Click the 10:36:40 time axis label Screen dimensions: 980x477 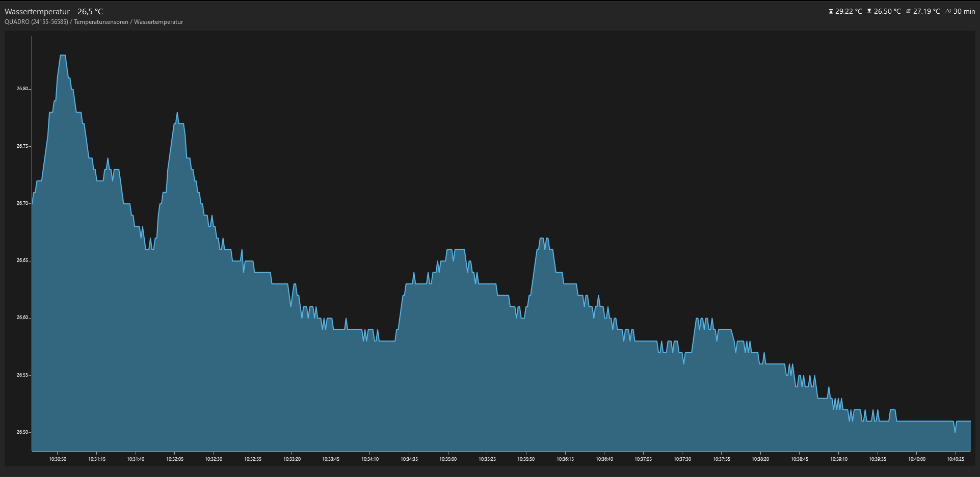(x=604, y=459)
